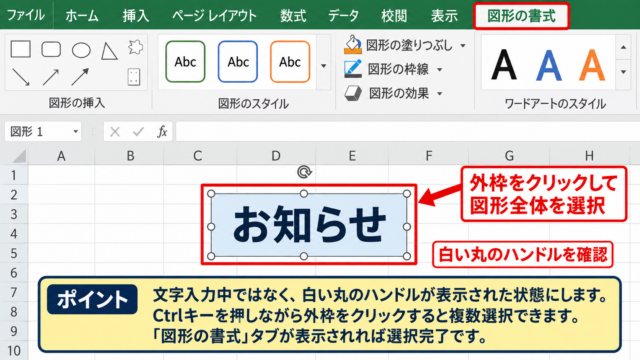Select the triangle shape tool
The height and width of the screenshot is (360, 640).
coord(109,51)
